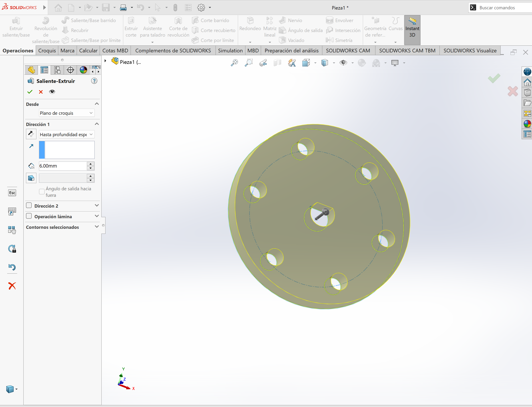Open help for Saliente-Extruir feature
Screen dimensions: 532x407
pyautogui.click(x=94, y=81)
